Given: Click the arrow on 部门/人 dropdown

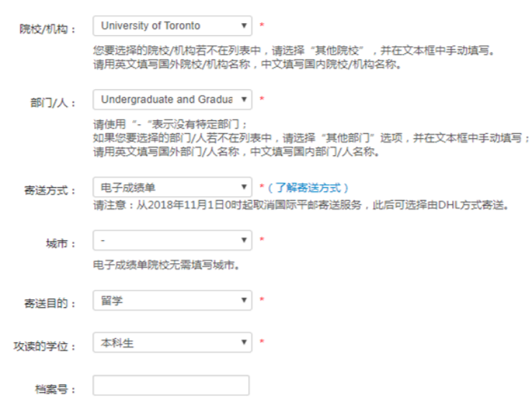Looking at the screenshot, I should pyautogui.click(x=244, y=100).
